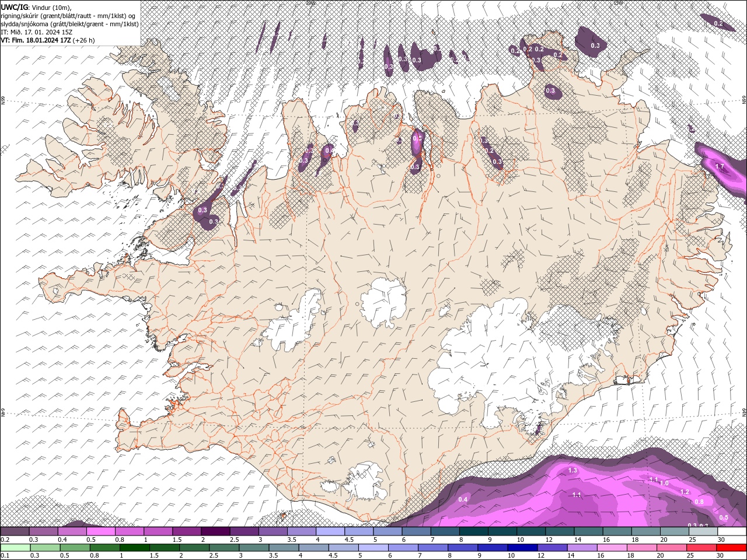Click the '0.8' label under the rain scale

95,555
